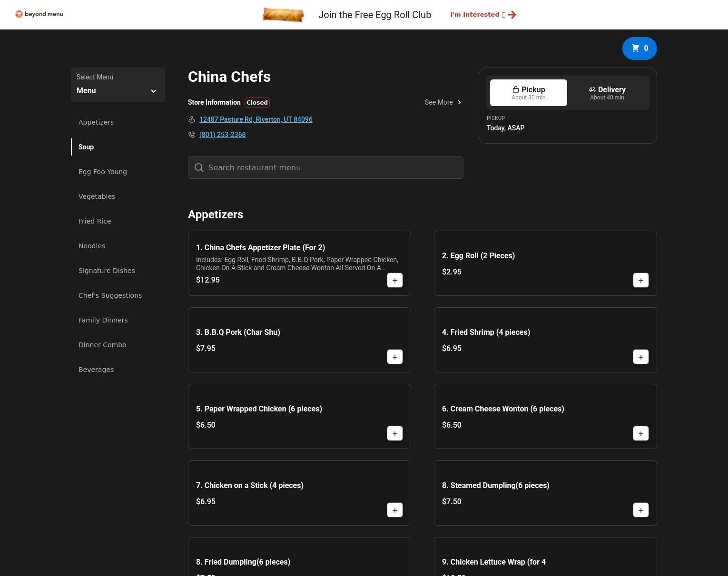The width and height of the screenshot is (728, 576).
Task: Go to Chef's Suggestions section
Action: [110, 295]
